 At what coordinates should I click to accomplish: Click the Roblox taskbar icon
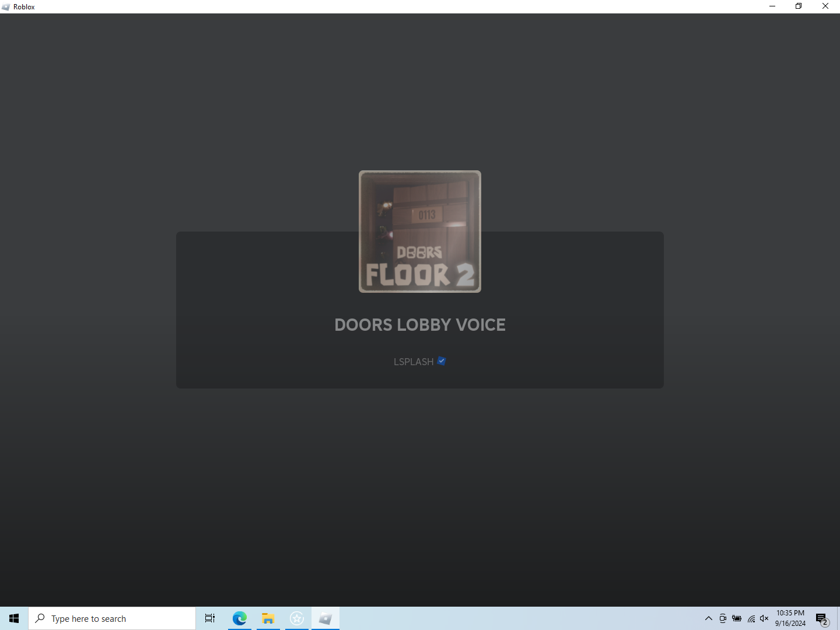pyautogui.click(x=325, y=618)
